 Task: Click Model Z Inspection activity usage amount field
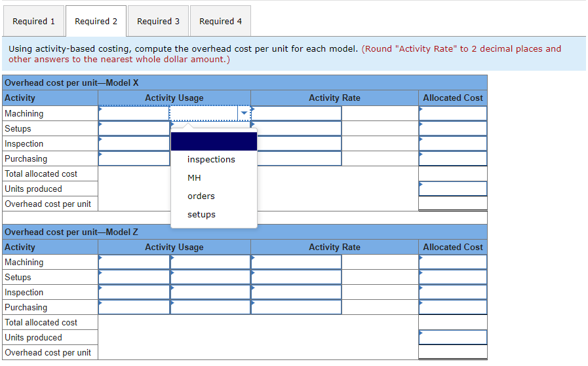click(134, 292)
